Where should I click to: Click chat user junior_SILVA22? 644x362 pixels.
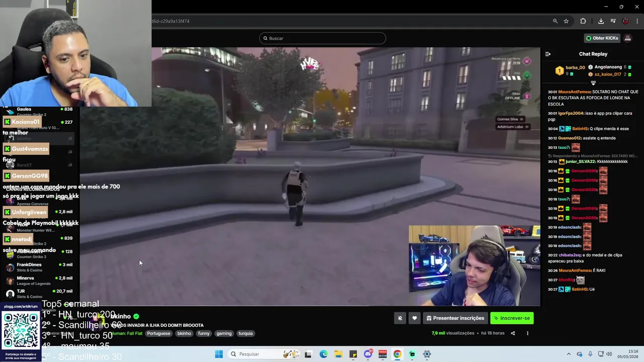(x=580, y=161)
